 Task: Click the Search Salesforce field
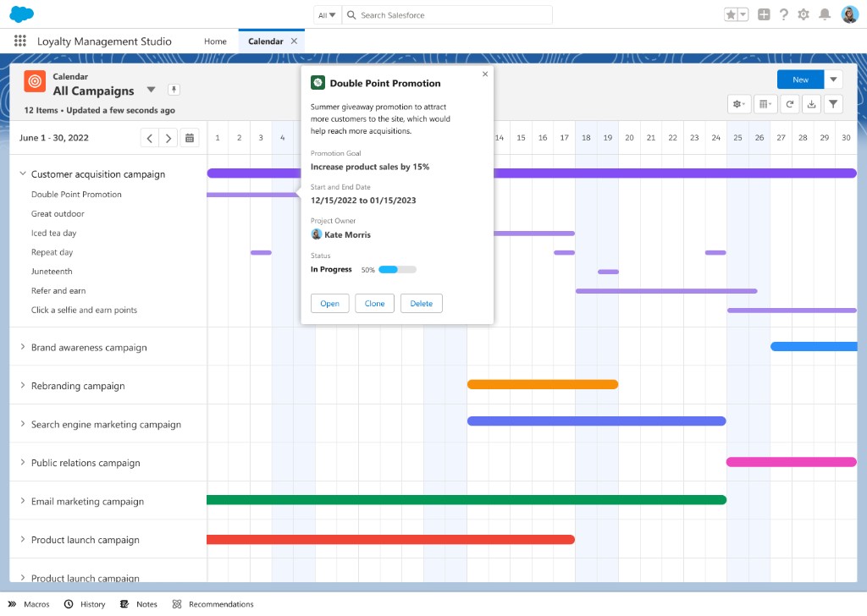pyautogui.click(x=447, y=15)
